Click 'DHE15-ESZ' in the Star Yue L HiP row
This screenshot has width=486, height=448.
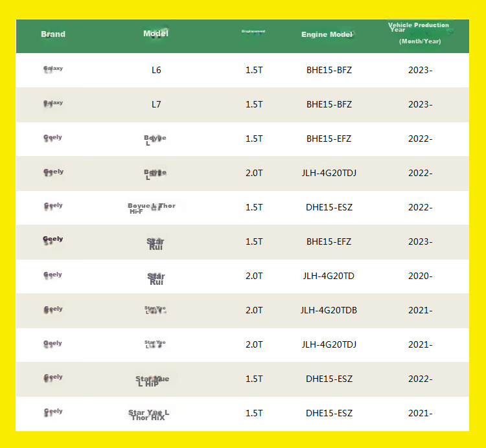coord(329,379)
